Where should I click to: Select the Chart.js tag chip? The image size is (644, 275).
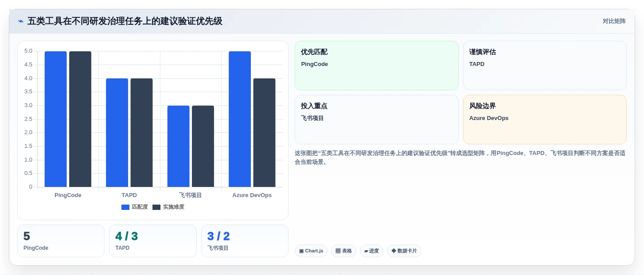click(311, 251)
